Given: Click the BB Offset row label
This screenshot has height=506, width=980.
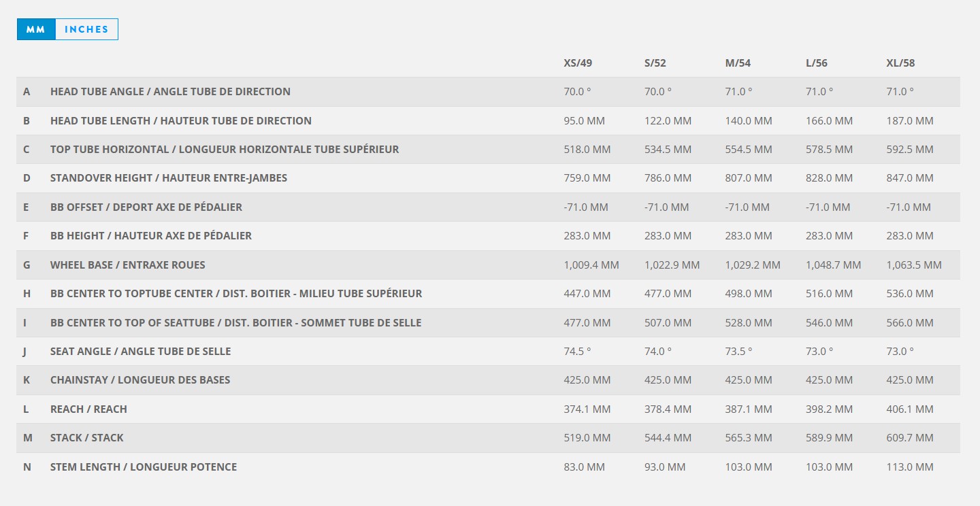Looking at the screenshot, I should [146, 207].
